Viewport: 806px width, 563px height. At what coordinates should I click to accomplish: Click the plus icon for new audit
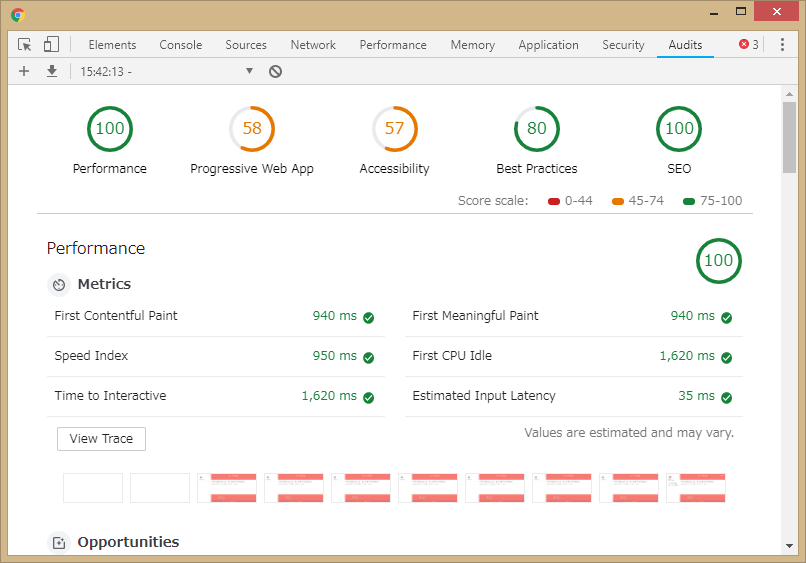pyautogui.click(x=25, y=71)
